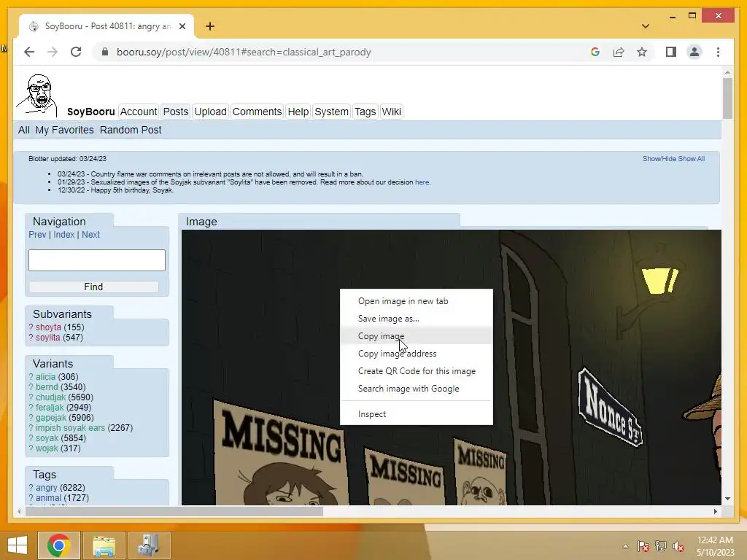
Task: Open the Upload page
Action: (x=211, y=112)
